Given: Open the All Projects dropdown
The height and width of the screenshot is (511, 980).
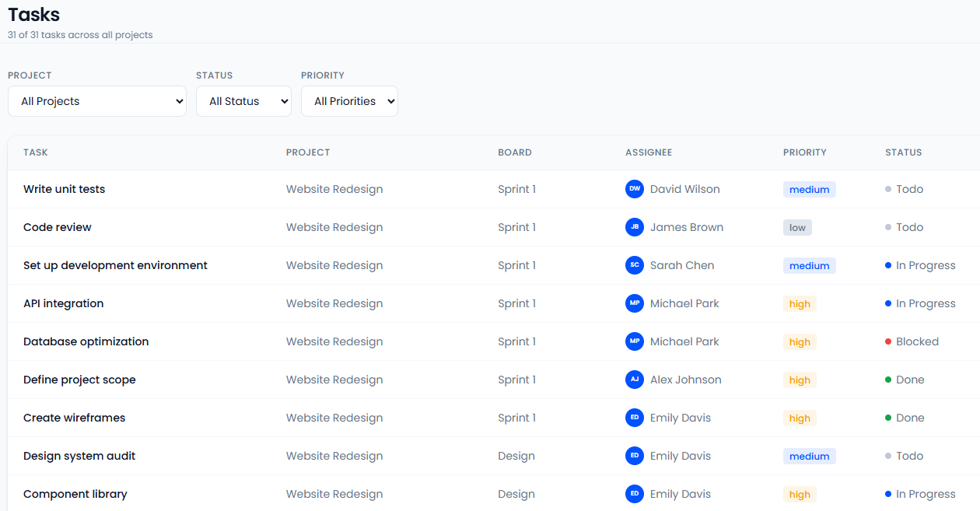Looking at the screenshot, I should (x=96, y=101).
